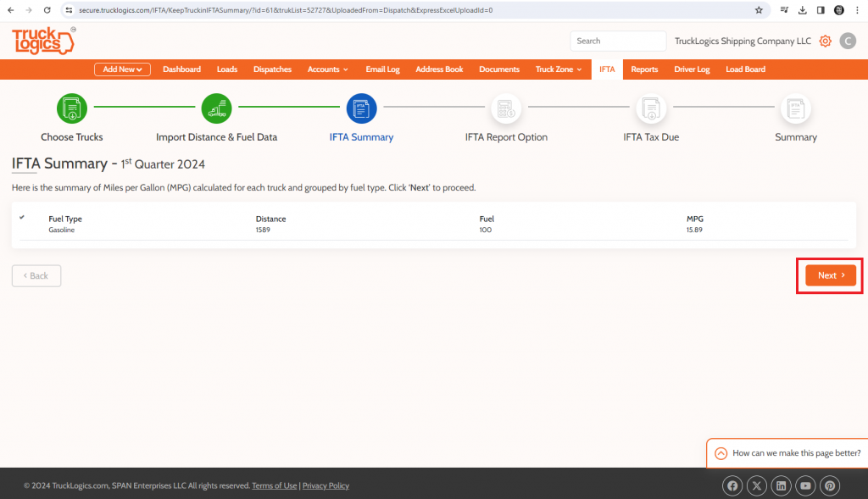
Task: Open the Dashboard tab
Action: tap(181, 69)
